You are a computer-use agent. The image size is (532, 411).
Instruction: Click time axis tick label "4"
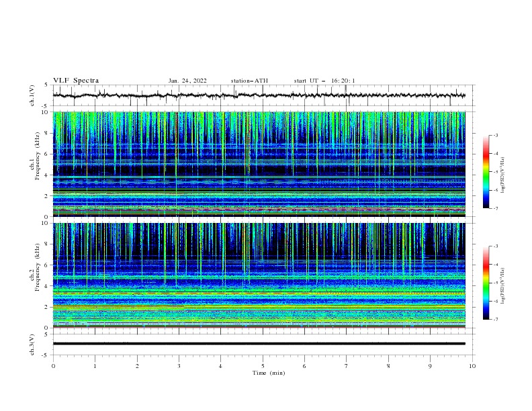pyautogui.click(x=221, y=366)
